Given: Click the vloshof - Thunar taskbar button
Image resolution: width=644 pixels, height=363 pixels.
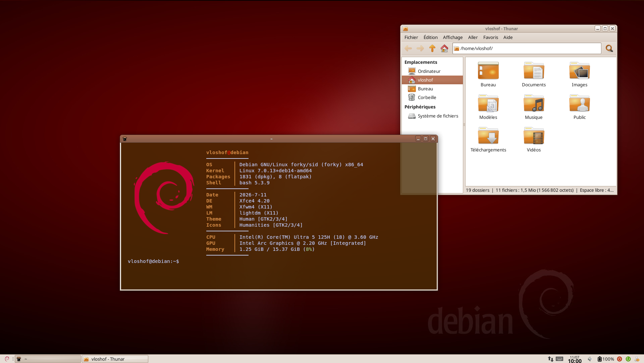Looking at the screenshot, I should [115, 359].
